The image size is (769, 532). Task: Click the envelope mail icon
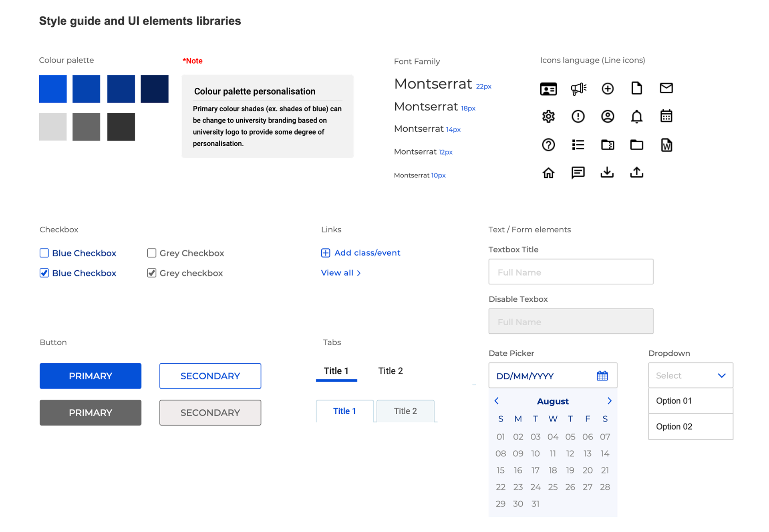[666, 88]
